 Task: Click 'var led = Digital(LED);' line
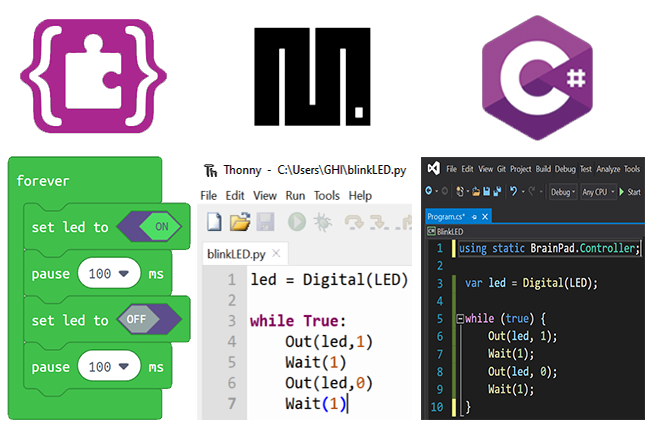[x=531, y=283]
